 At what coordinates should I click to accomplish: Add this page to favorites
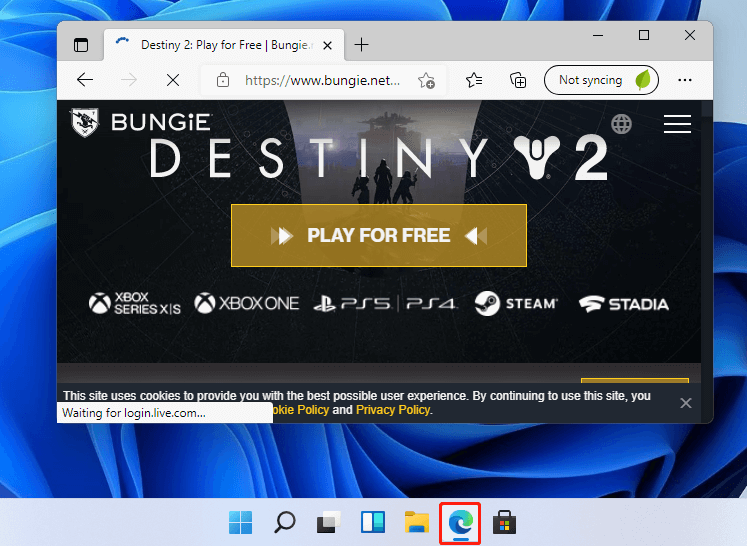coord(426,80)
